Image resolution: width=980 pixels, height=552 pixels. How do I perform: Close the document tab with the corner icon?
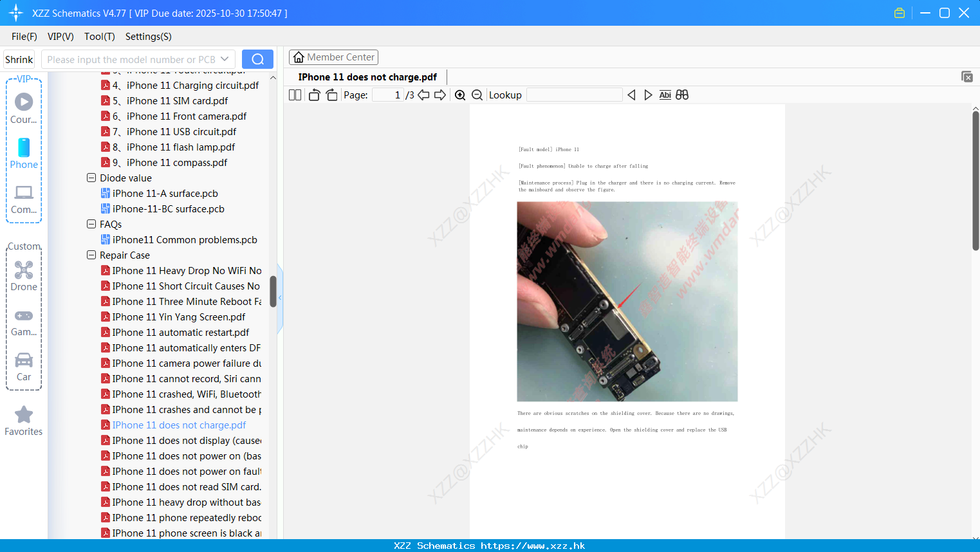967,77
